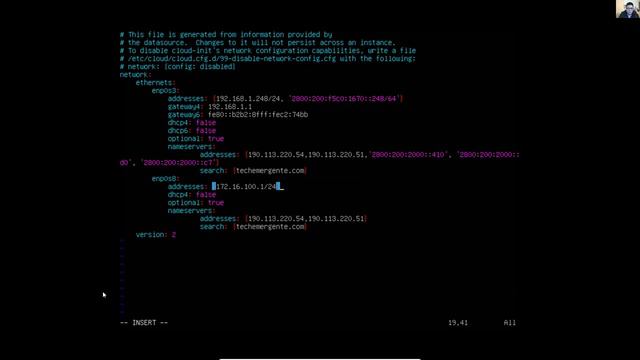Click the '-- INSERT --' mode indicator
Image resolution: width=640 pixels, height=360 pixels.
(x=144, y=322)
